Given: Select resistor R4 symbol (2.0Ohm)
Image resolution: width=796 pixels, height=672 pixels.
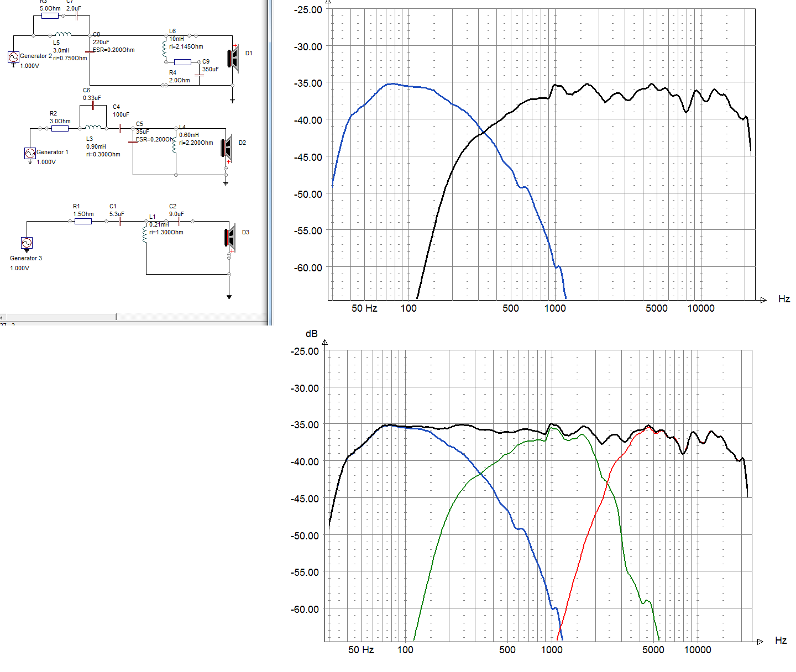Looking at the screenshot, I should (x=182, y=62).
